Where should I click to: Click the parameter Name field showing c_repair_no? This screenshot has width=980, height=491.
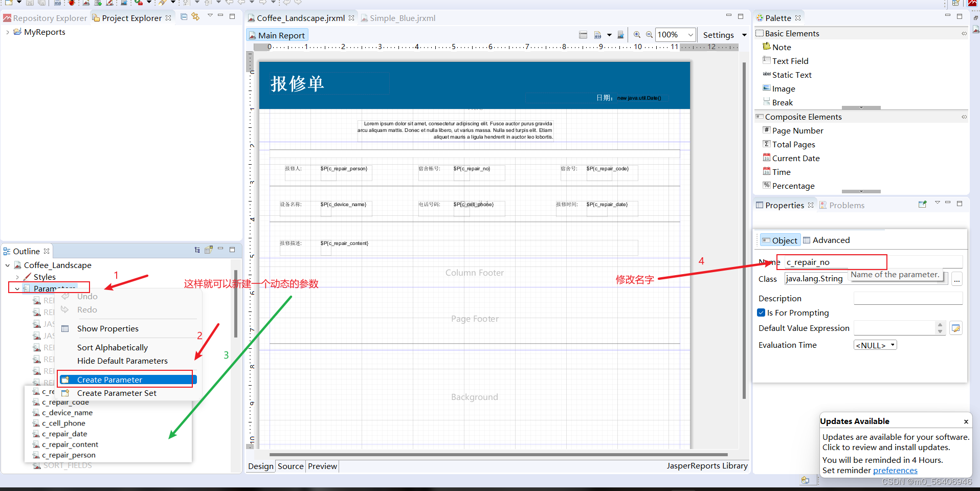tap(831, 262)
